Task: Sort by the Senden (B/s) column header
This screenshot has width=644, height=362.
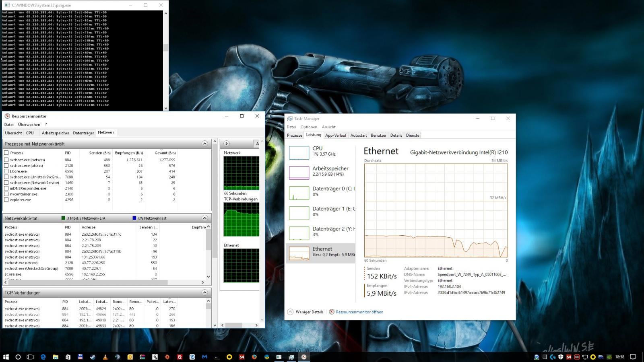Action: [100, 153]
